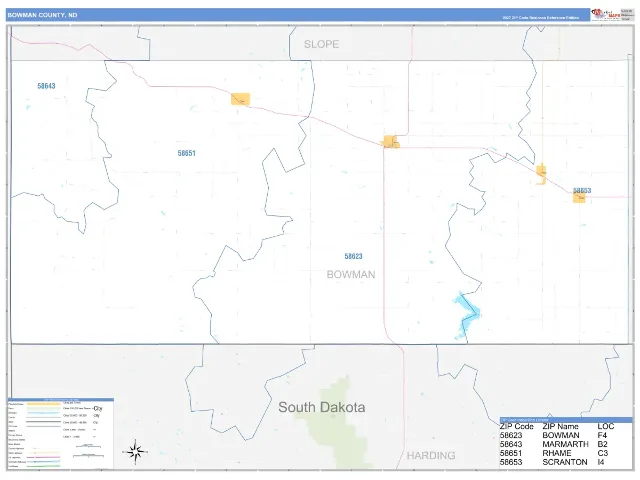Click the upper scale bar in the legend
Viewport: 640px width, 480px height.
(x=88, y=446)
